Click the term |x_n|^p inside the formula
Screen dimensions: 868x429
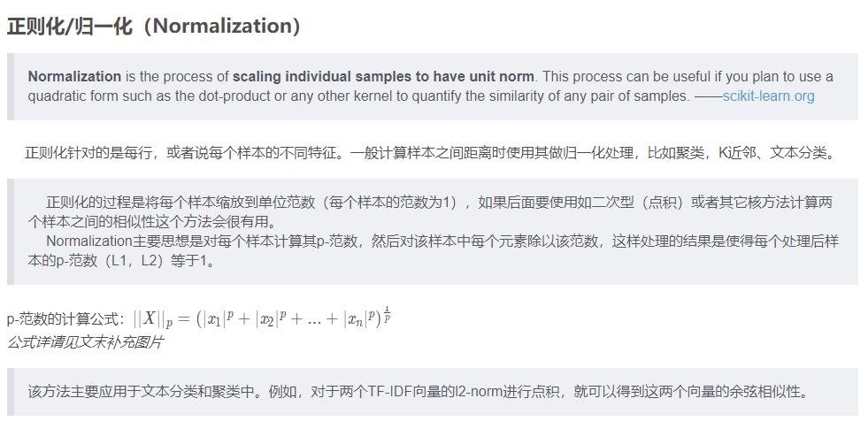pos(358,319)
